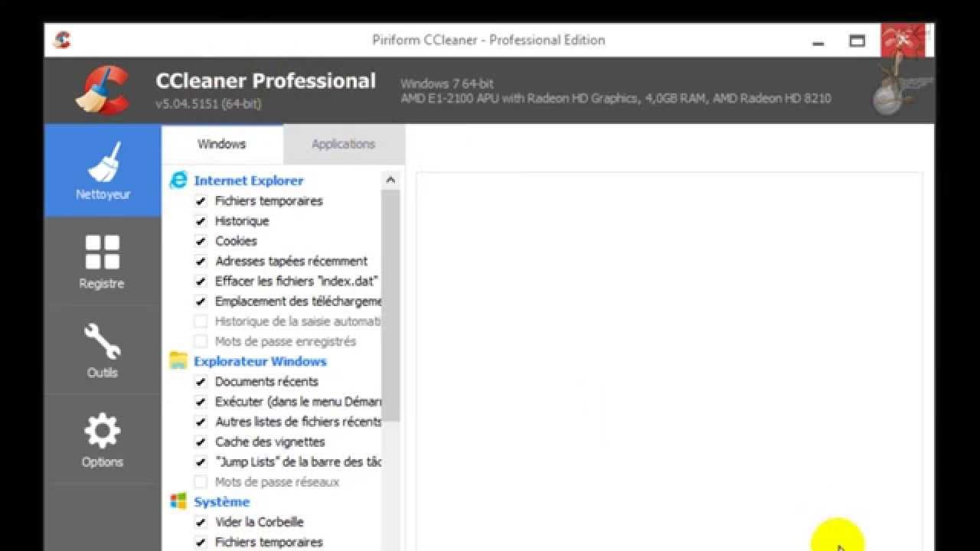Click the cleaner list scrollbar thumb

[x=390, y=305]
